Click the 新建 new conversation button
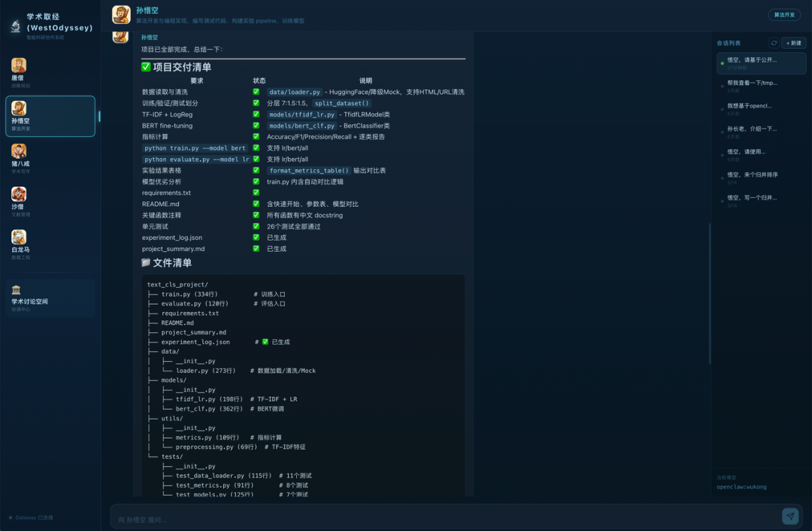The width and height of the screenshot is (812, 531). coord(794,44)
